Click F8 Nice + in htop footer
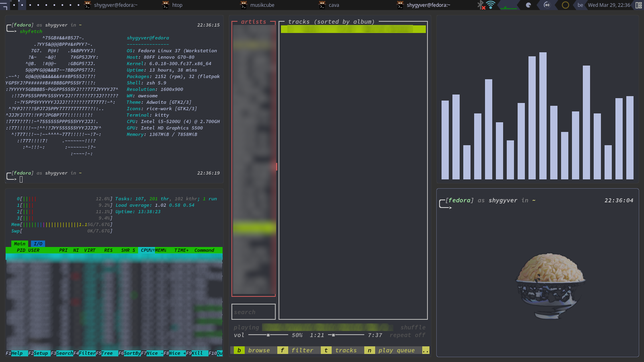Viewport: 644px width, 362px height. point(175,353)
